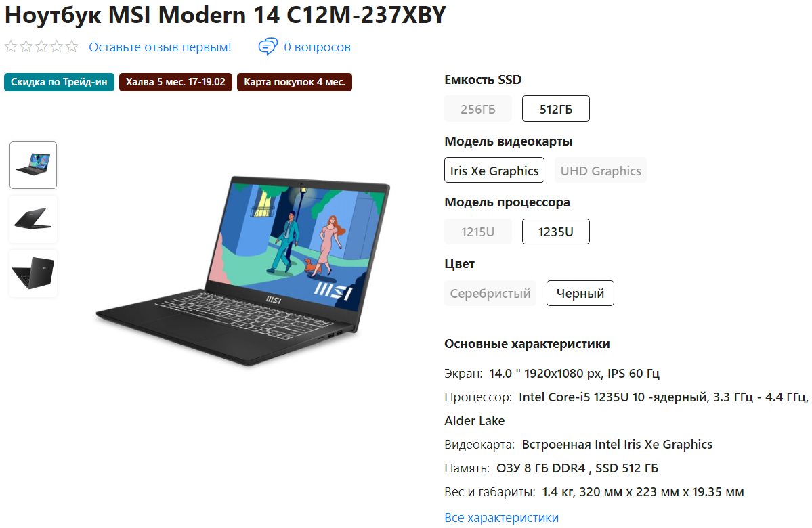Choose Черный color option
Screen dimensions: 812x528
580,293
